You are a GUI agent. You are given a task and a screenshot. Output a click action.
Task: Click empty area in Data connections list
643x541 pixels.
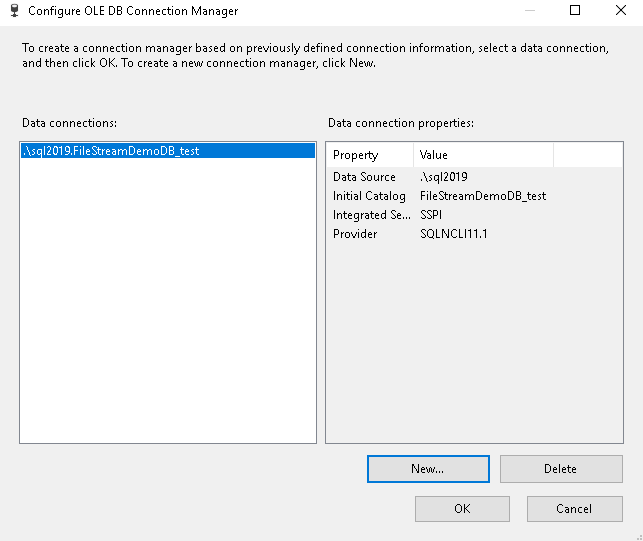(168, 320)
